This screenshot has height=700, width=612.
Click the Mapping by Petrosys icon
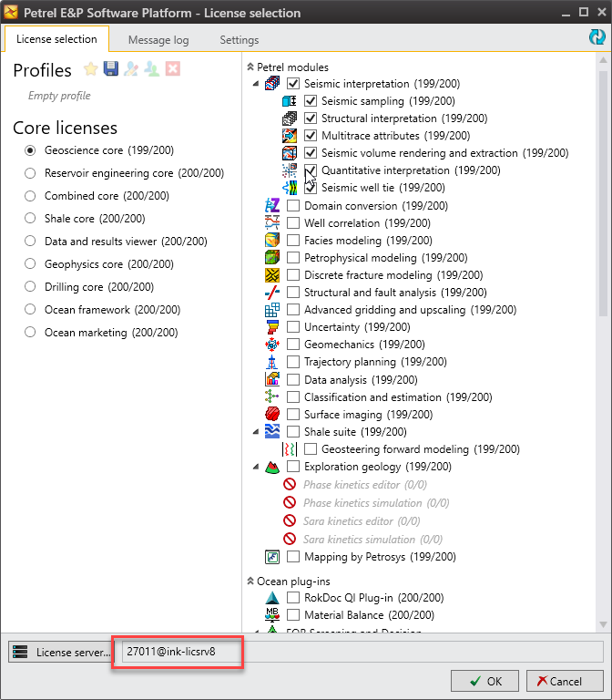coord(272,557)
